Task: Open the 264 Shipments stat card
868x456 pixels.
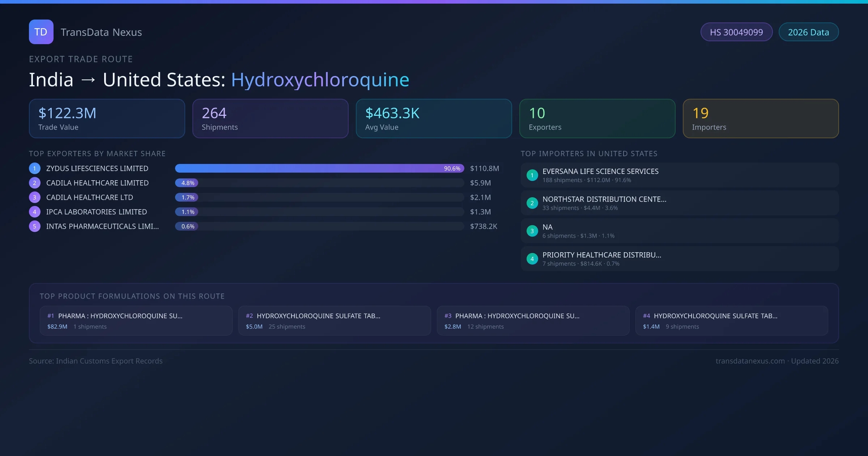Action: 270,118
